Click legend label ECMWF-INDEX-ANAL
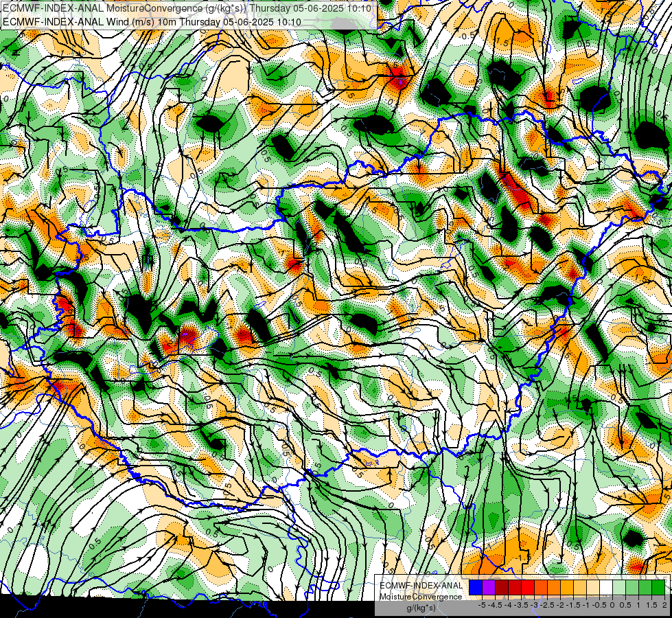672x618 pixels. pos(421,586)
